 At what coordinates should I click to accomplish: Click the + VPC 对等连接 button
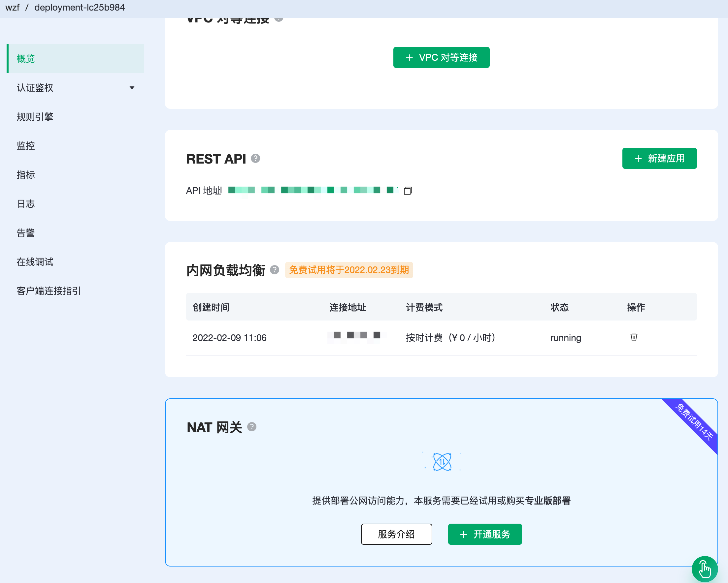441,57
